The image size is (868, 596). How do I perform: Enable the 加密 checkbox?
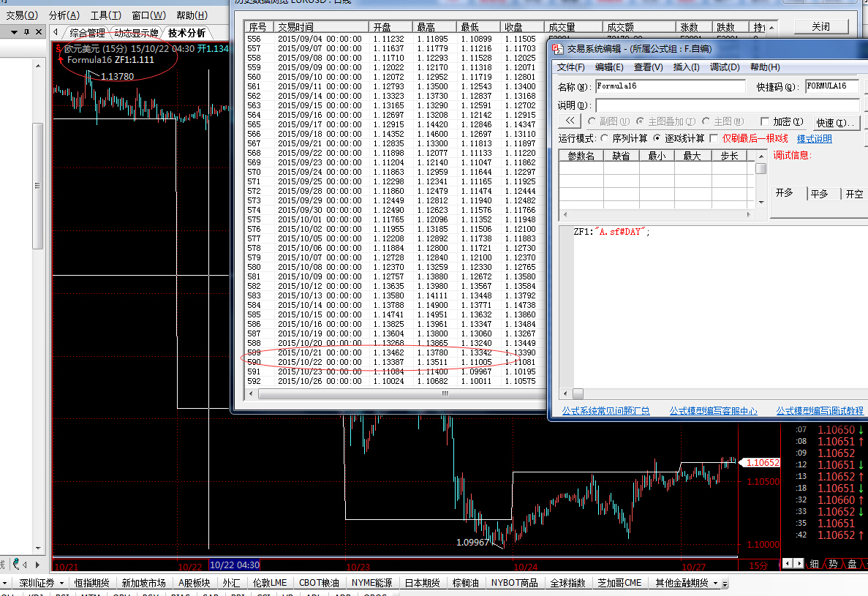pos(765,121)
